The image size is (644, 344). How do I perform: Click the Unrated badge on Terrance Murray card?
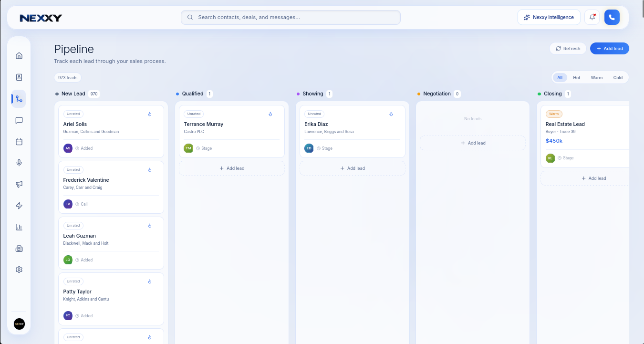[194, 114]
